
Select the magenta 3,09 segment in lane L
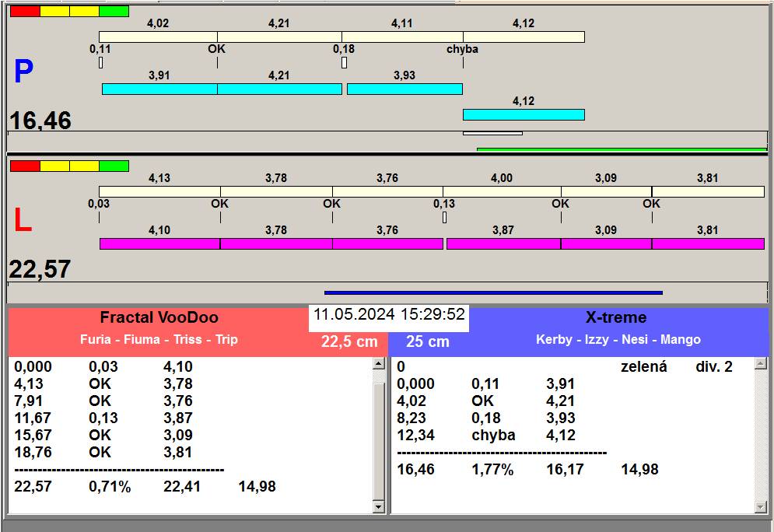tap(606, 243)
